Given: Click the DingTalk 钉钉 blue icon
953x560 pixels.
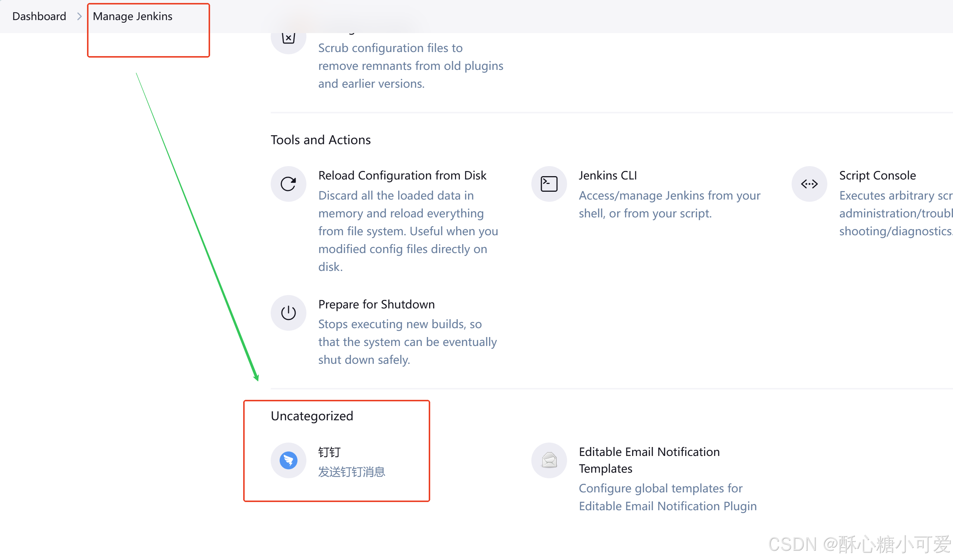Looking at the screenshot, I should click(x=288, y=461).
